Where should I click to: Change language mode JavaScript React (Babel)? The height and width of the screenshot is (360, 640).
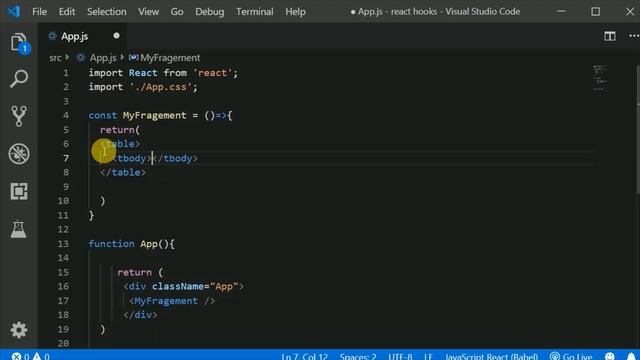coord(491,356)
